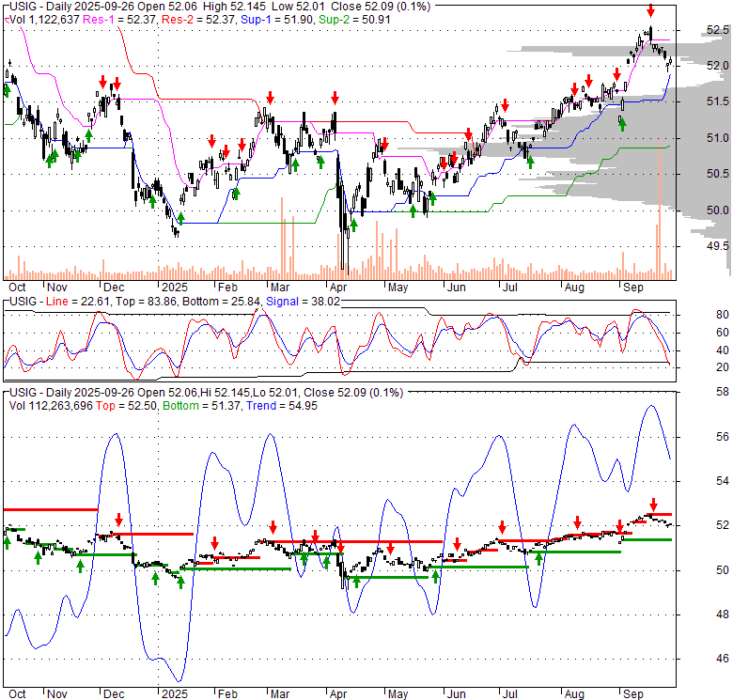Click the 52.5 price axis label
Screen dimensions: 733x700
[x=717, y=30]
